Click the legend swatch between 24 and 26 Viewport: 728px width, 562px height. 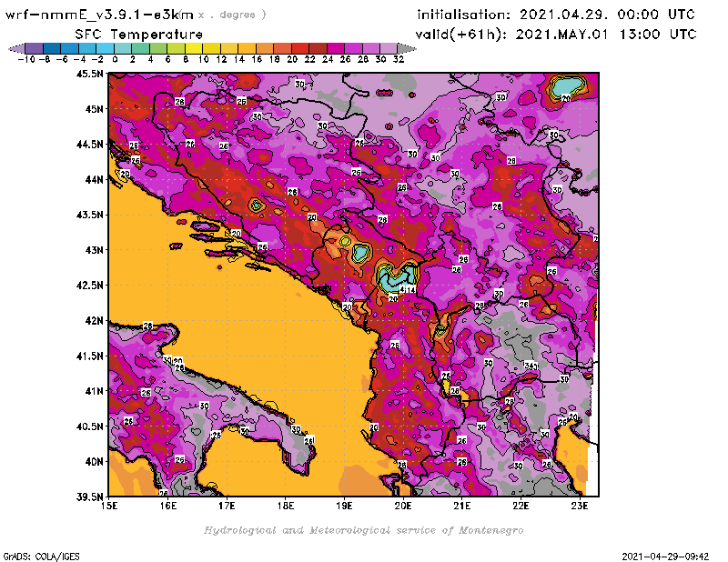tap(336, 48)
